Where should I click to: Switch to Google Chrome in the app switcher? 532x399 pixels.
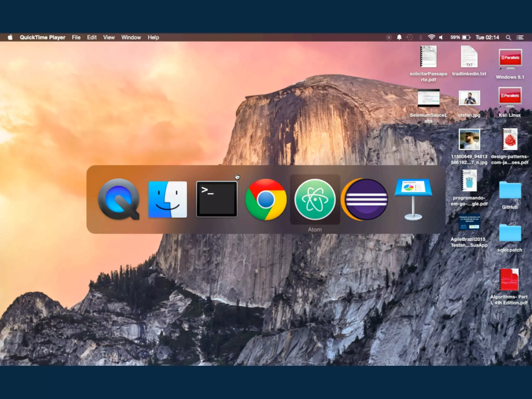[266, 199]
